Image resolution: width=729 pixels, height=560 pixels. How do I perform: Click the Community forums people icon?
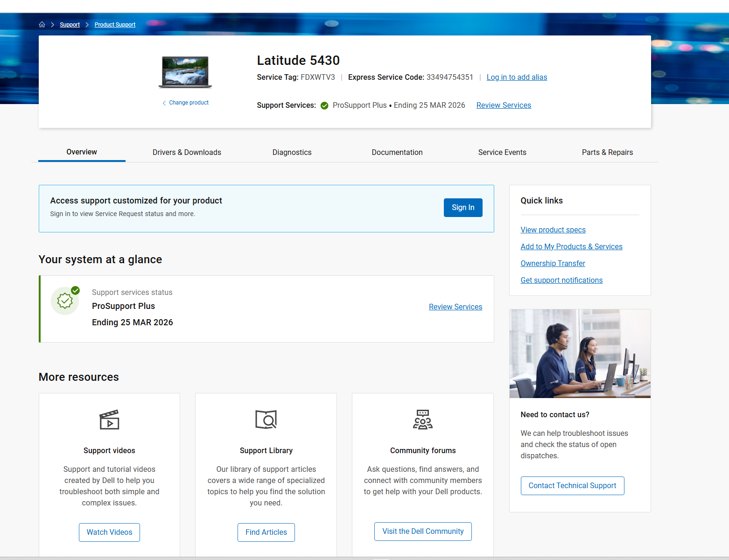423,420
